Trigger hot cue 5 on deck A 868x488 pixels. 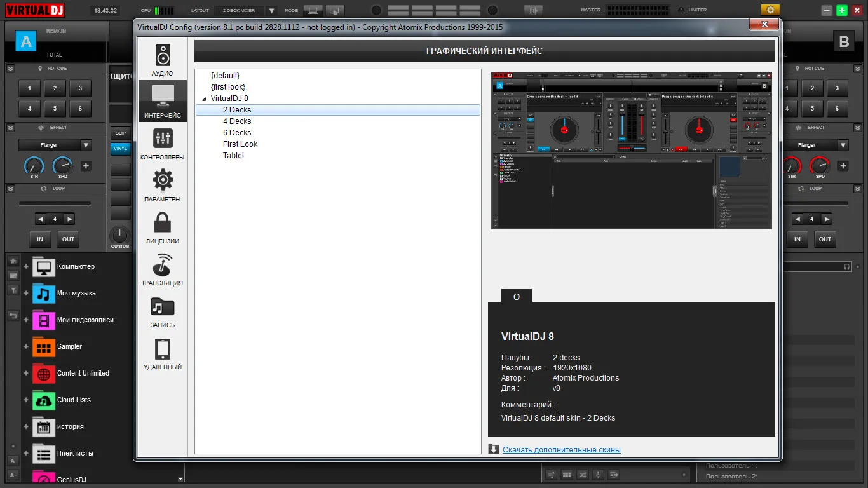pyautogui.click(x=55, y=109)
